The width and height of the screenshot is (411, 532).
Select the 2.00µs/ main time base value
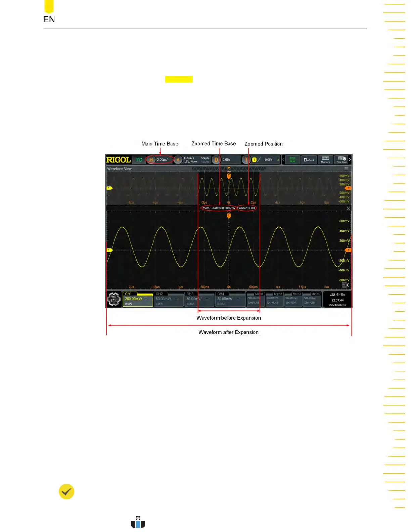tap(162, 160)
